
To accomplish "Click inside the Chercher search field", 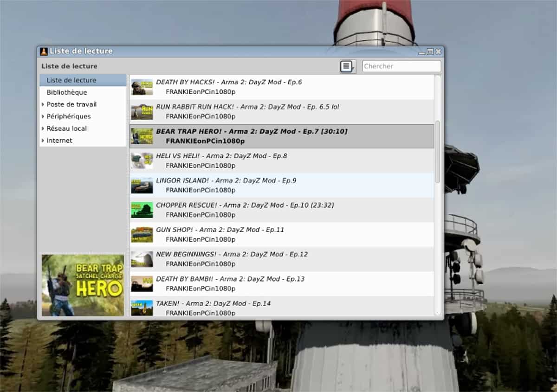I will [401, 66].
